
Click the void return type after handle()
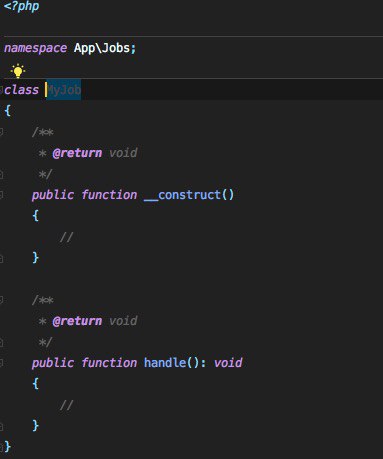[228, 363]
